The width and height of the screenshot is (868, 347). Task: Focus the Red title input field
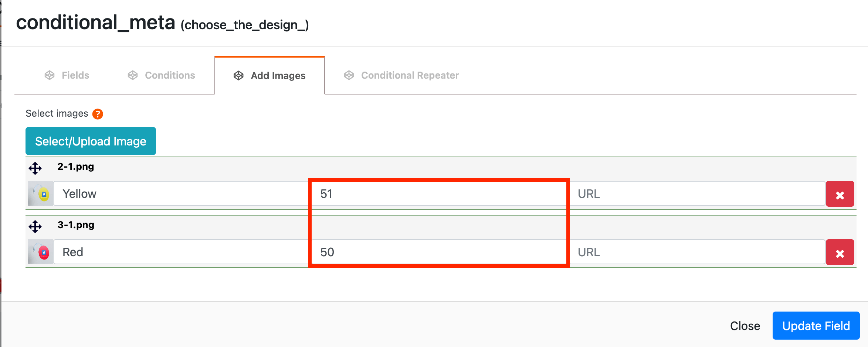coord(181,252)
